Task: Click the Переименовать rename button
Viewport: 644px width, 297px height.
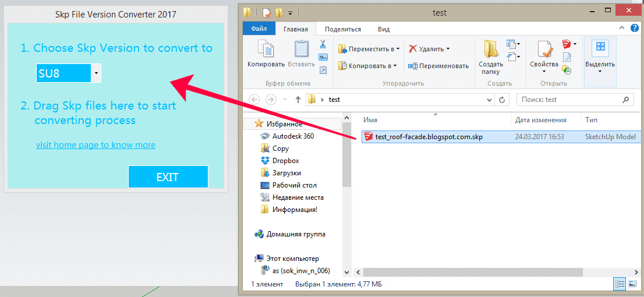Action: (x=438, y=66)
